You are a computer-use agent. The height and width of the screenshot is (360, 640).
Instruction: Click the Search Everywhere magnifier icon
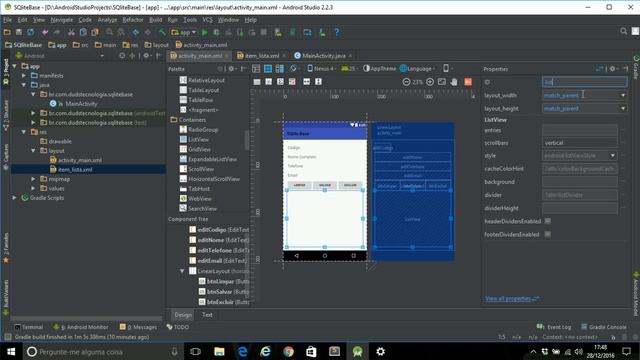pos(623,31)
